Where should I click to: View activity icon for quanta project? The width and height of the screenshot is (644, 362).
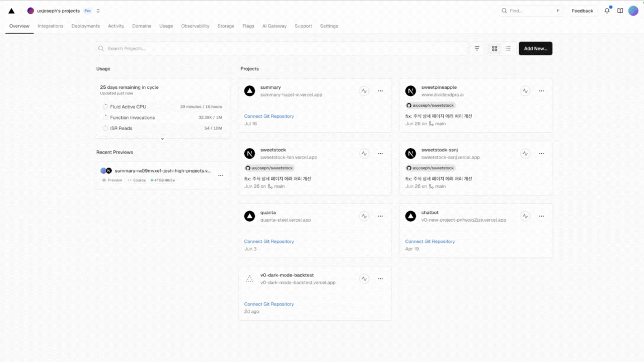364,216
